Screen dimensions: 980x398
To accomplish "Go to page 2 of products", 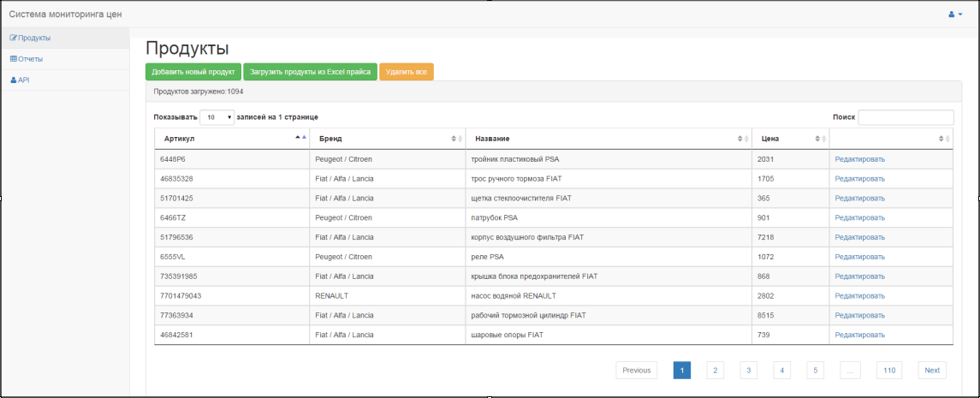I will tap(716, 370).
